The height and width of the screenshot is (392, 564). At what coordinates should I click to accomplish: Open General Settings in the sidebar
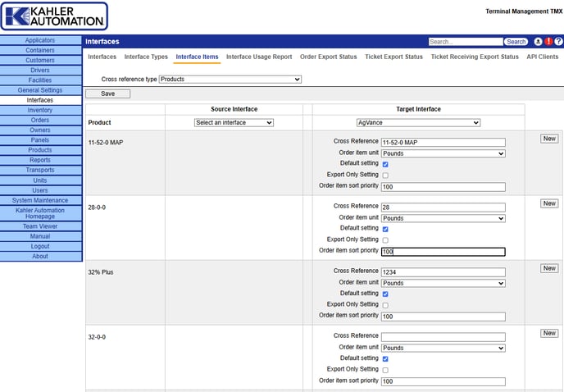[x=40, y=90]
